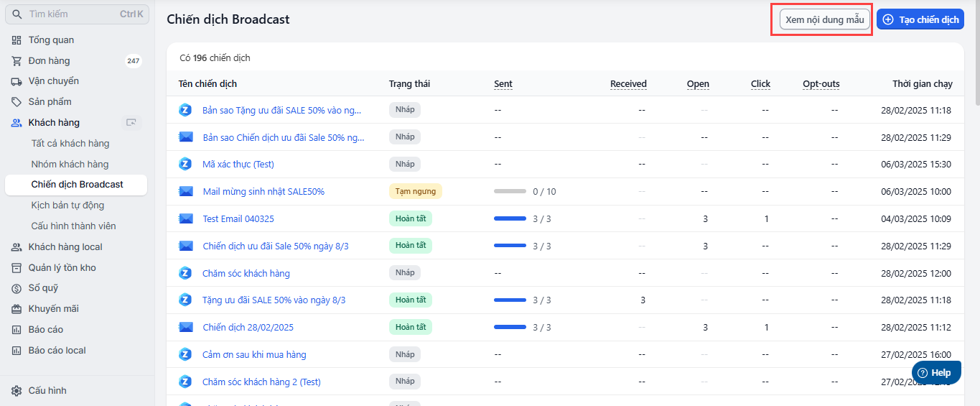This screenshot has width=980, height=406.
Task: Go to Tất cả khách hàng
Action: coord(70,144)
